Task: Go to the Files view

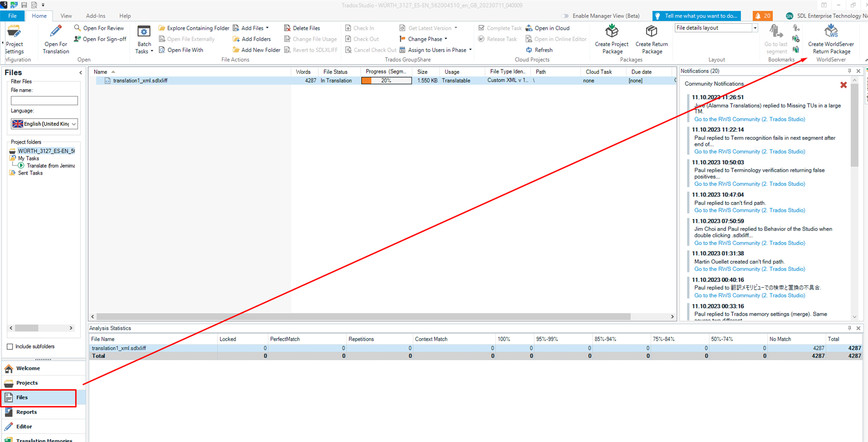Action: [44, 397]
